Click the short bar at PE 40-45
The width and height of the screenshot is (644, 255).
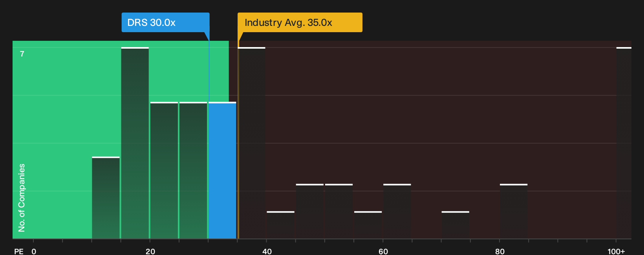click(281, 225)
